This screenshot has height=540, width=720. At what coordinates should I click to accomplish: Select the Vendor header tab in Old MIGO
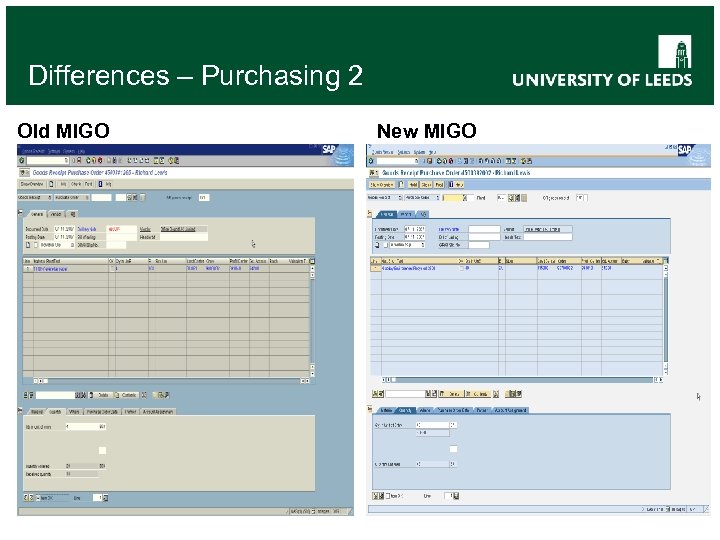(x=56, y=214)
